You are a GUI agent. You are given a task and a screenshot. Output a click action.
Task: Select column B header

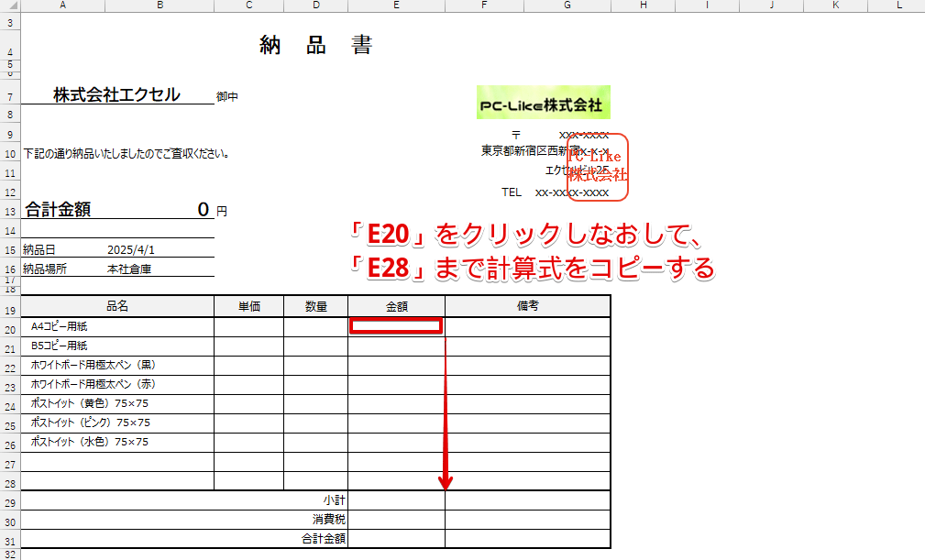[160, 5]
